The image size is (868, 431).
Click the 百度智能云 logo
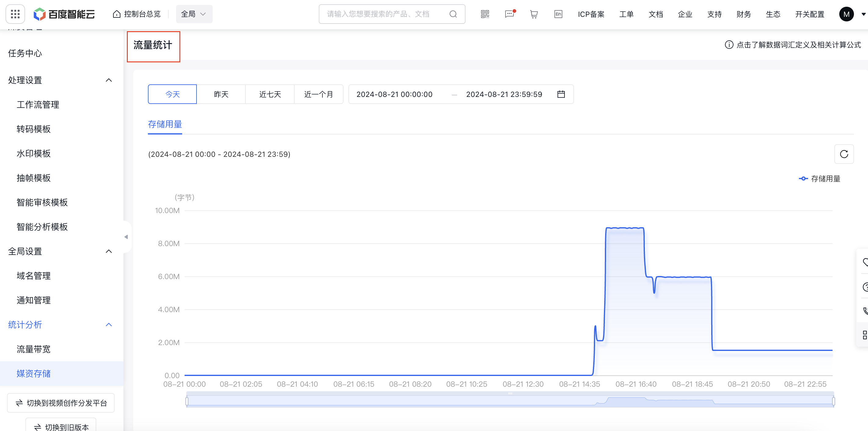64,14
